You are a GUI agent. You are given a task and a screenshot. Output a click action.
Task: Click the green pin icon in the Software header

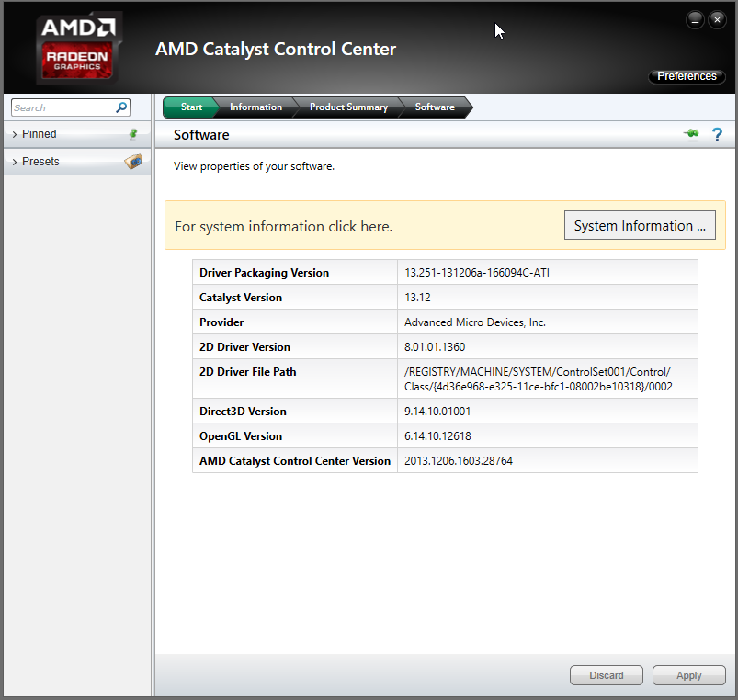691,134
